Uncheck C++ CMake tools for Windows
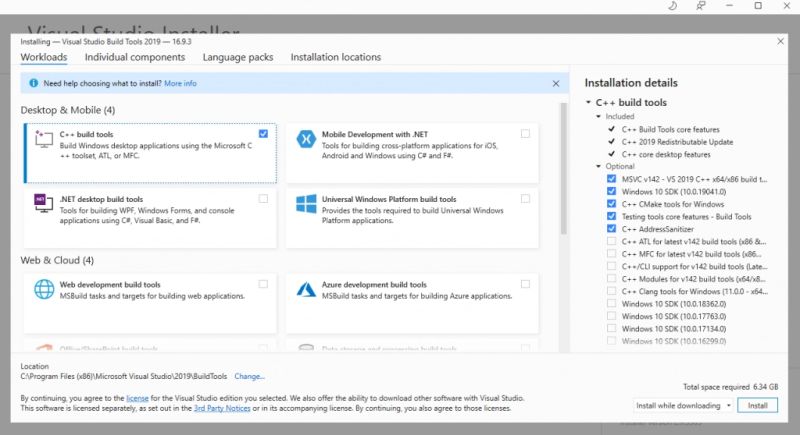The image size is (800, 435). pyautogui.click(x=611, y=203)
